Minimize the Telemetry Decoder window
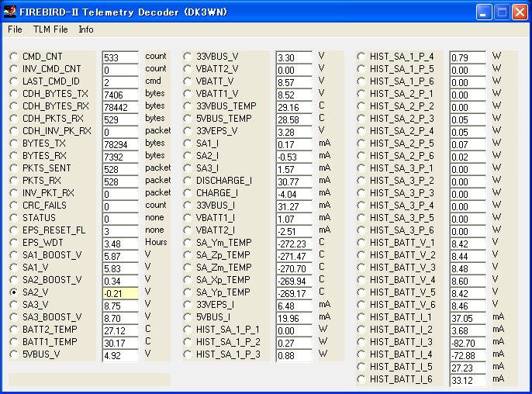532x394 pixels. [484, 12]
